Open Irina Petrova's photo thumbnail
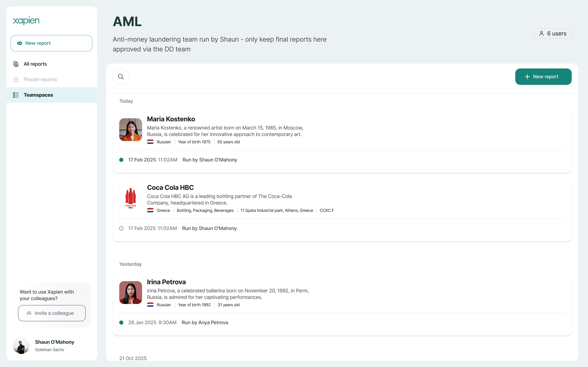The height and width of the screenshot is (367, 588). pos(130,293)
